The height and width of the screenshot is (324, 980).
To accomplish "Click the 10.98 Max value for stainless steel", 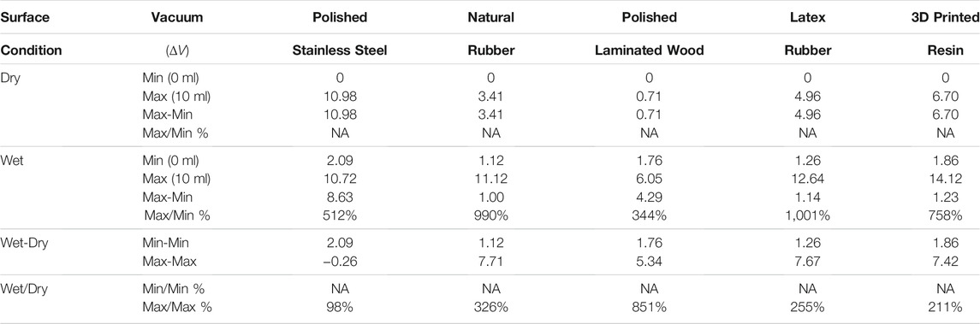I will [340, 97].
